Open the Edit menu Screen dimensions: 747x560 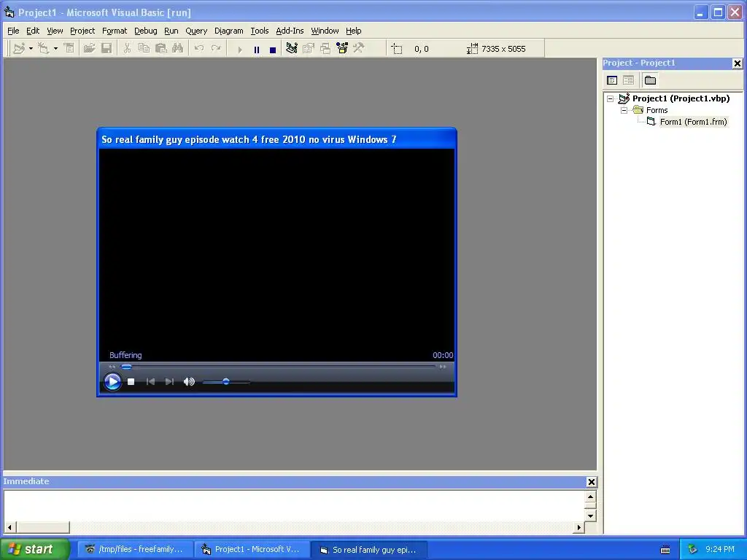click(x=33, y=31)
